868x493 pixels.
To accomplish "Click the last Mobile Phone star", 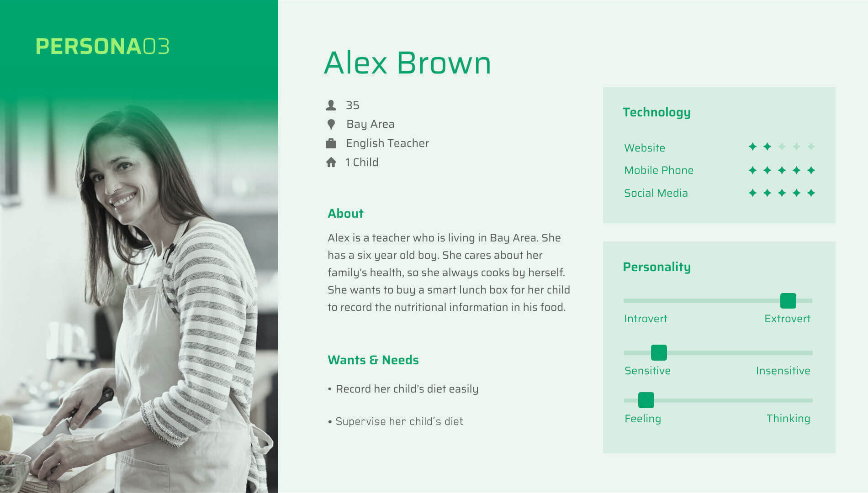I will pos(811,170).
